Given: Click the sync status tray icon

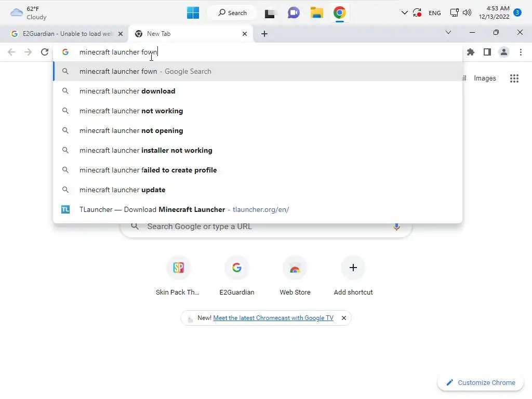Looking at the screenshot, I should [417, 13].
